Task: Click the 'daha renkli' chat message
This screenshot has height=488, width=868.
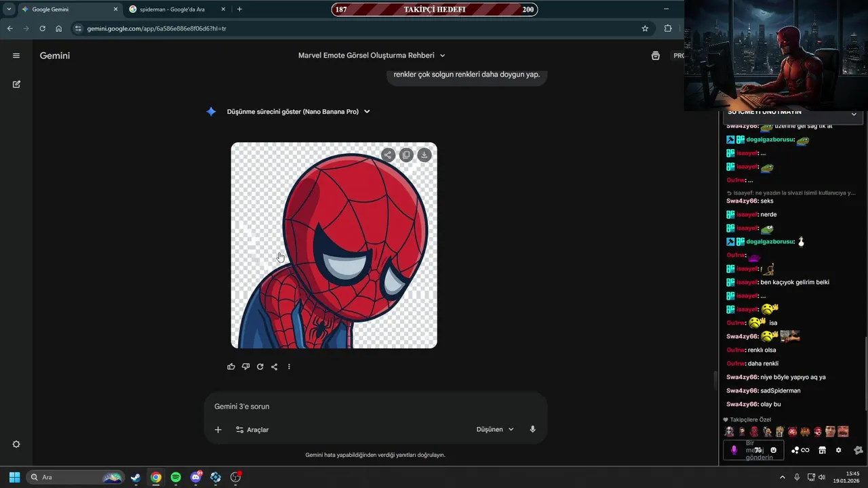Action: tap(763, 363)
